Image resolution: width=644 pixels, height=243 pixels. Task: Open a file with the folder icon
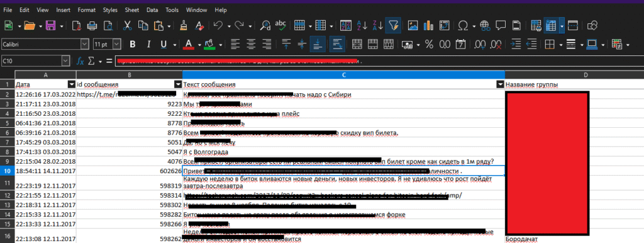29,25
